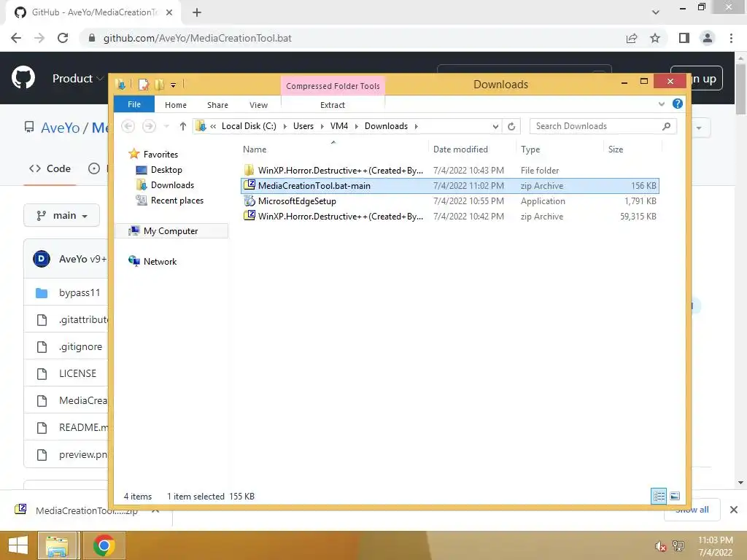Expand the GitHub Product menu
Viewport: 747px width, 560px height.
(77, 78)
